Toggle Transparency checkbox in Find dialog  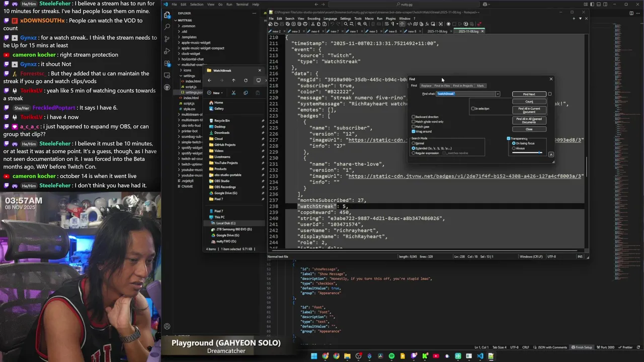coord(508,138)
